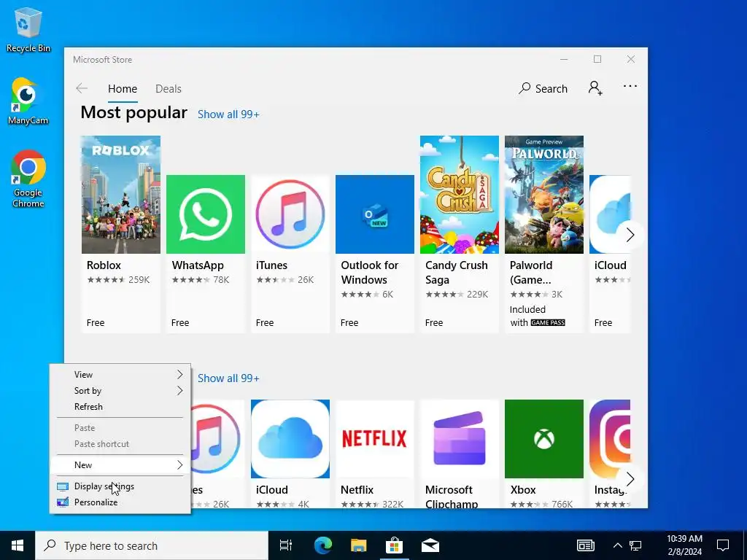Go back using the Store back arrow
This screenshot has height=560, width=747.
tap(82, 88)
